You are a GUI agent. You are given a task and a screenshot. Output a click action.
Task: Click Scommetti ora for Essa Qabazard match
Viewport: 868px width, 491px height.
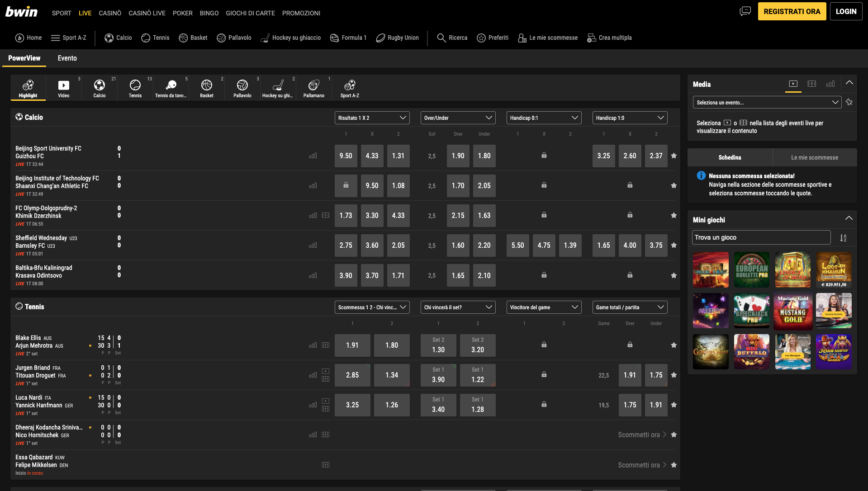point(639,465)
